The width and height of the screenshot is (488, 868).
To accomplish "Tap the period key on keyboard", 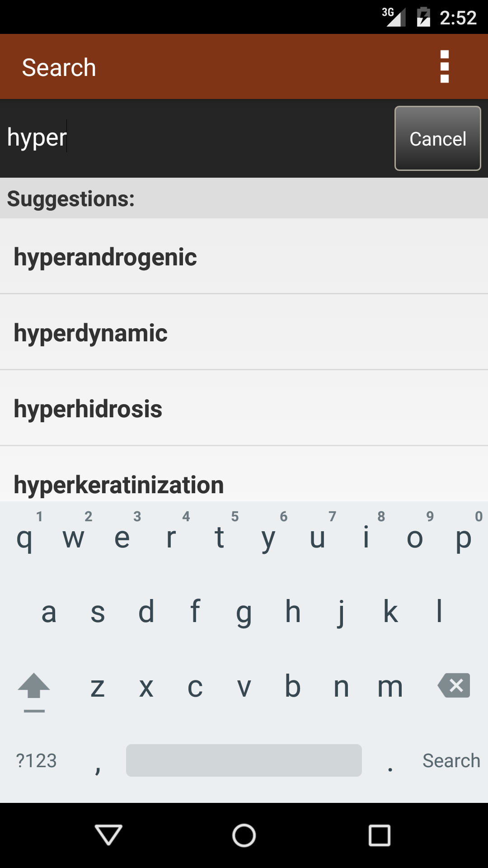I will click(390, 761).
